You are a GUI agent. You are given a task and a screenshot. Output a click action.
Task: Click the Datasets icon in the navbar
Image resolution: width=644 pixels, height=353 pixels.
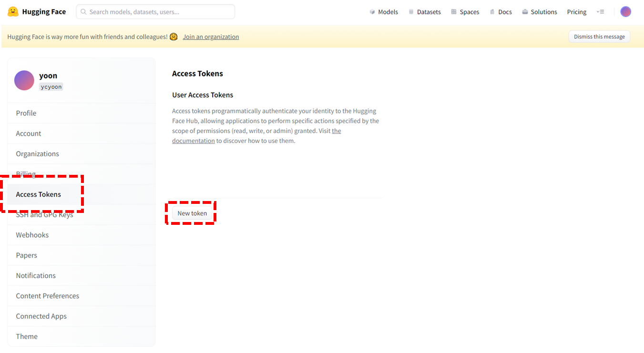[x=411, y=12]
